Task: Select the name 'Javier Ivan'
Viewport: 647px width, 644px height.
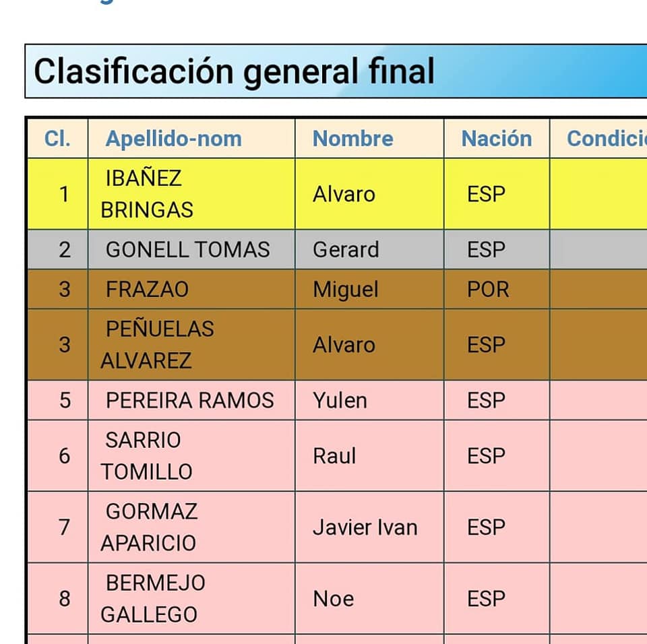Action: pyautogui.click(x=365, y=527)
